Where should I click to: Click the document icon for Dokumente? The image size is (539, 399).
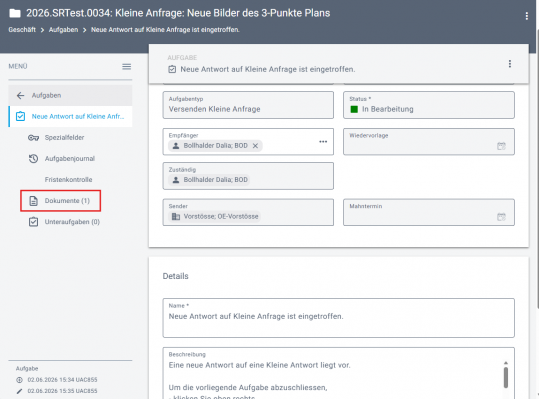pyautogui.click(x=33, y=201)
